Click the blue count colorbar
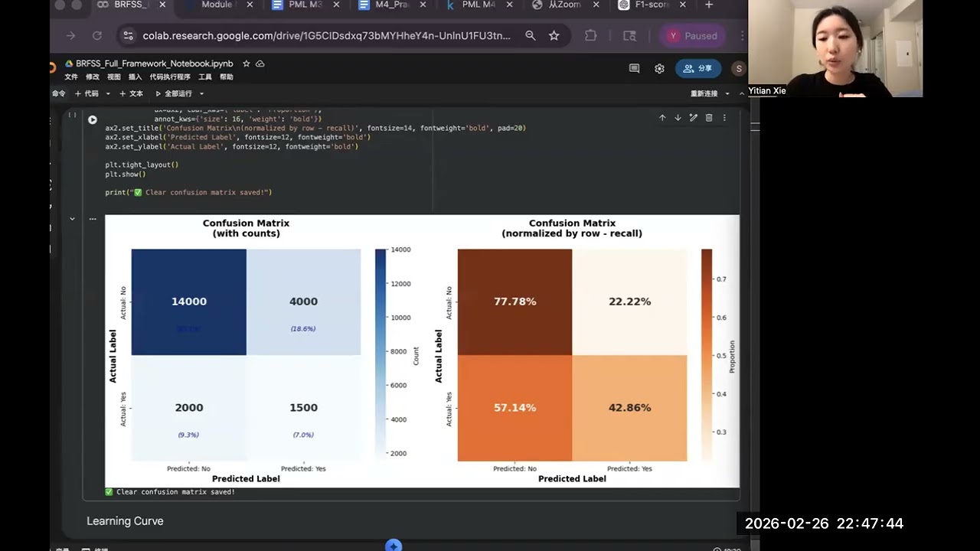The image size is (980, 551). (x=381, y=355)
